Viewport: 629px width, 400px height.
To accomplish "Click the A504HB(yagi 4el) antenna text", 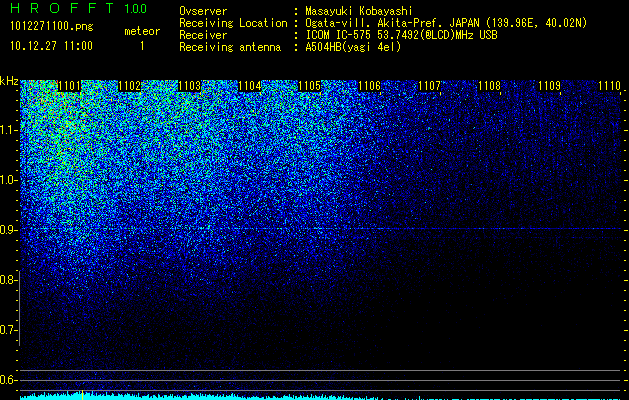I will coord(353,47).
